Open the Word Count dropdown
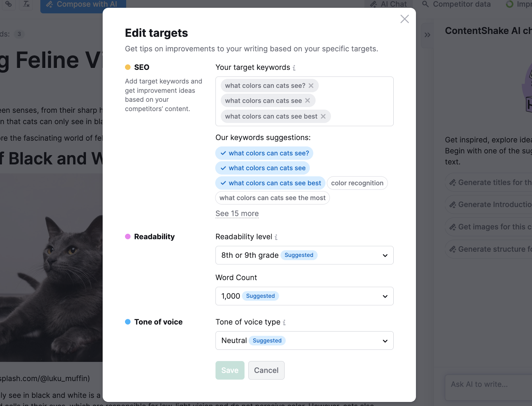The width and height of the screenshot is (532, 406). tap(304, 296)
